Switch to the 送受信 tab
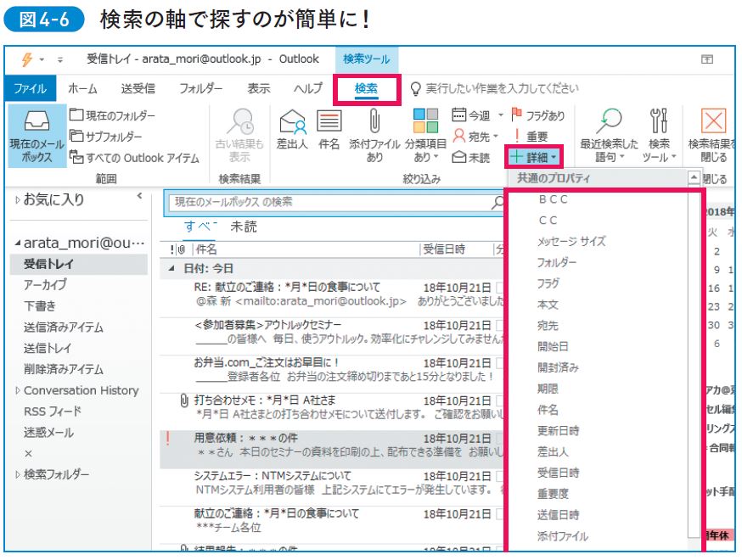742x560 pixels. [138, 88]
